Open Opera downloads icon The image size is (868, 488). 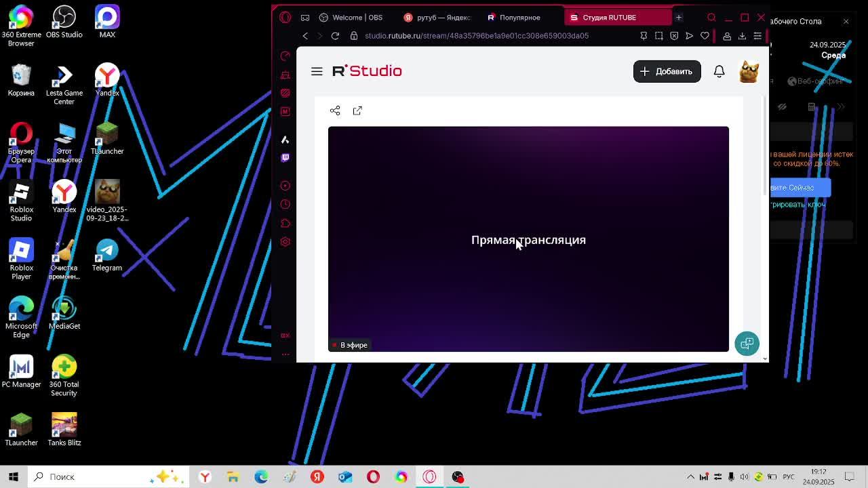[742, 36]
